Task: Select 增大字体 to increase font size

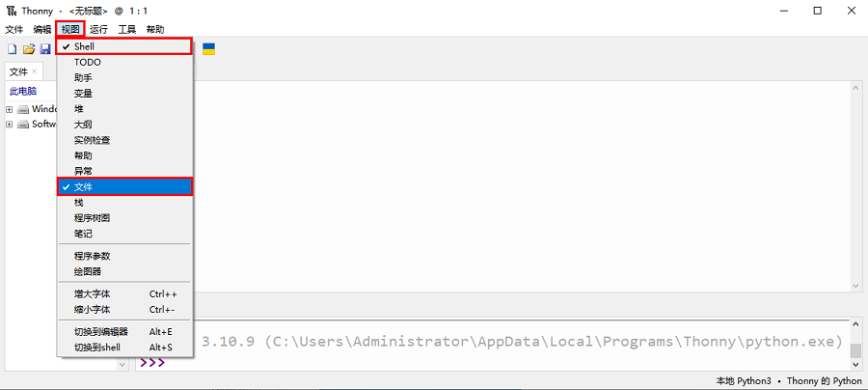Action: tap(93, 293)
